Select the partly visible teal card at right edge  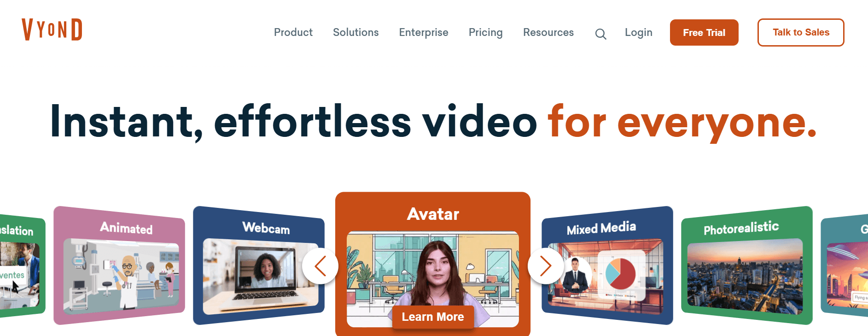(x=845, y=265)
